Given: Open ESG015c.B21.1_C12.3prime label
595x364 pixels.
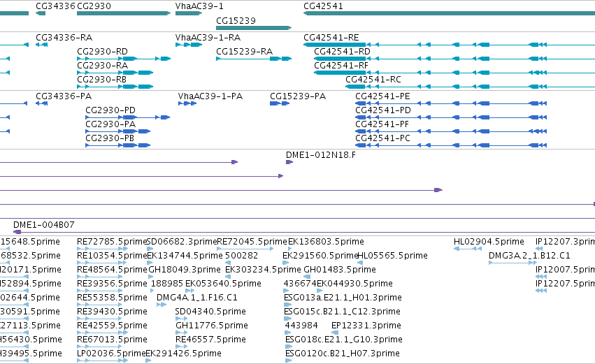Looking at the screenshot, I should point(342,312).
